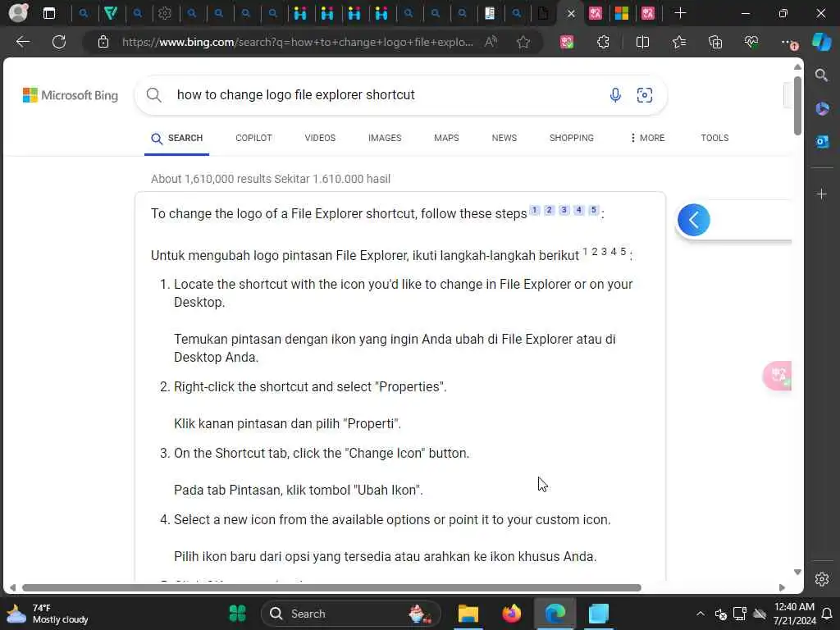840x630 pixels.
Task: Open a new browser tab
Action: click(x=680, y=13)
